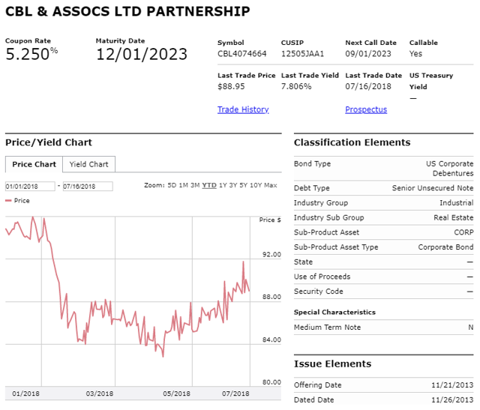Set chart zoom to 1Y

click(223, 185)
